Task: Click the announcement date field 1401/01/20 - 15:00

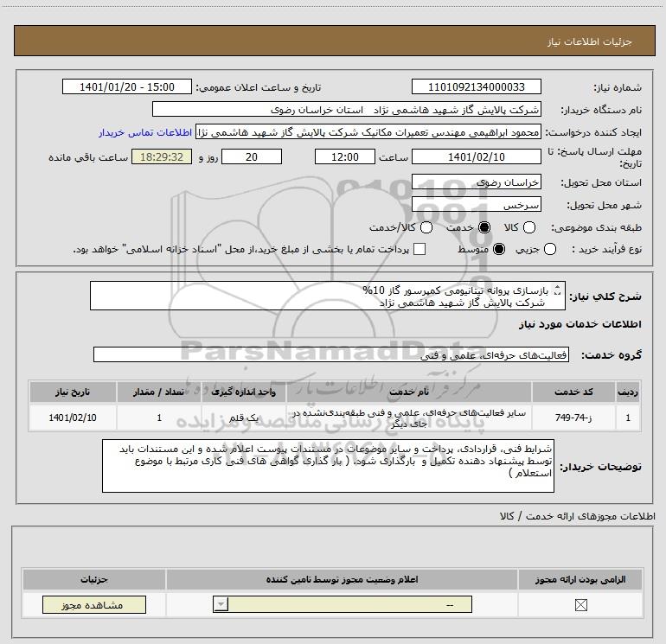Action: 127,86
